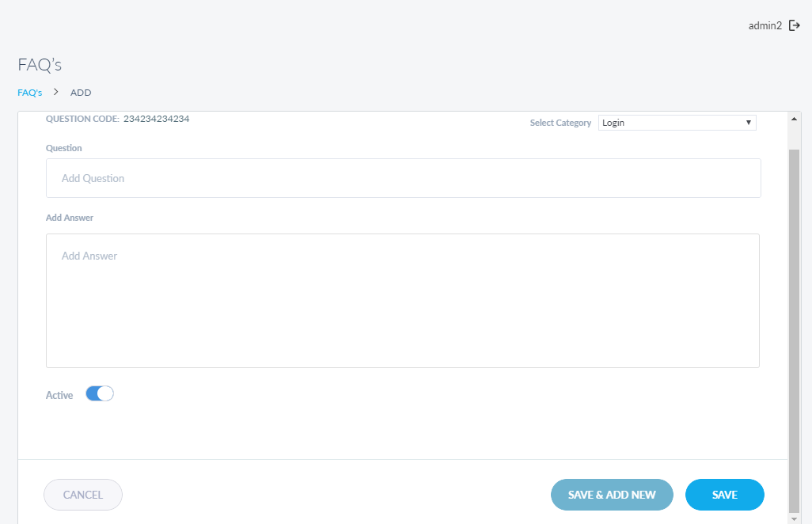Click the question code number 234234234234
Image resolution: width=812 pixels, height=524 pixels.
coord(156,120)
